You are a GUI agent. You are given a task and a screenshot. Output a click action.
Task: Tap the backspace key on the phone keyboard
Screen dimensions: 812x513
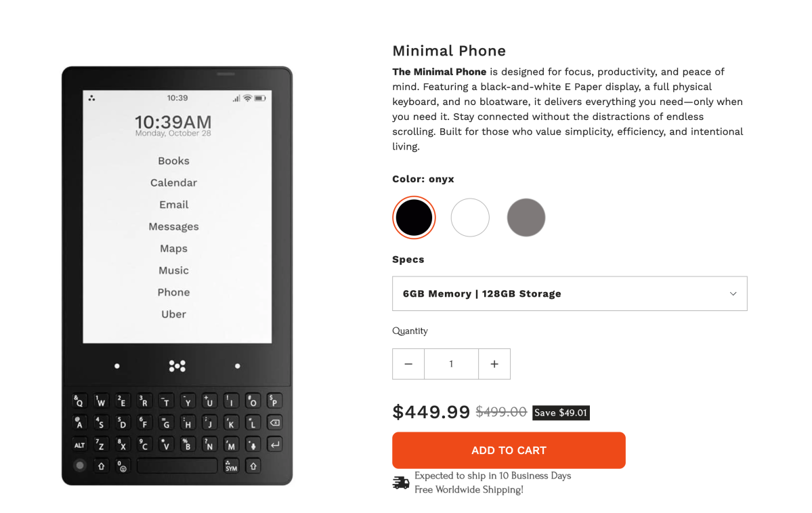point(274,423)
